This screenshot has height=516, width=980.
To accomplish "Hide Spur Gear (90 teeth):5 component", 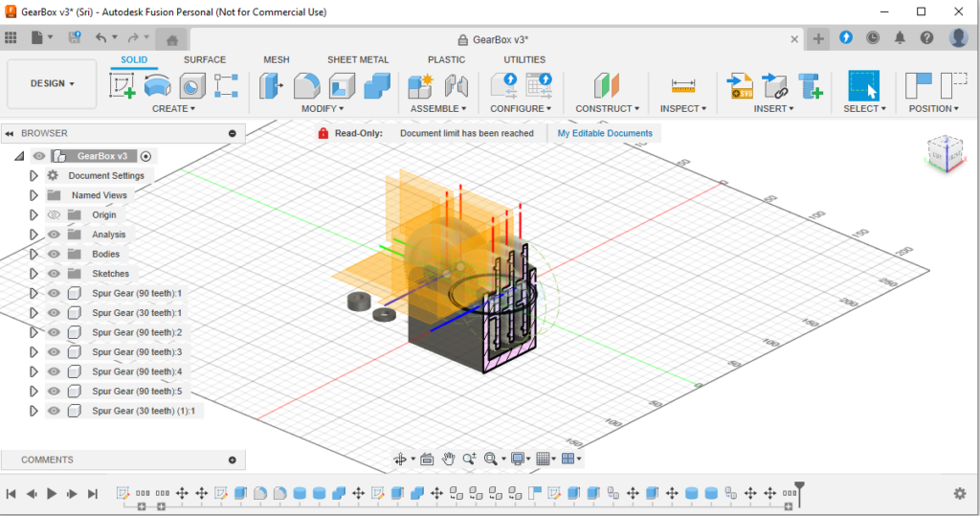I will (54, 391).
